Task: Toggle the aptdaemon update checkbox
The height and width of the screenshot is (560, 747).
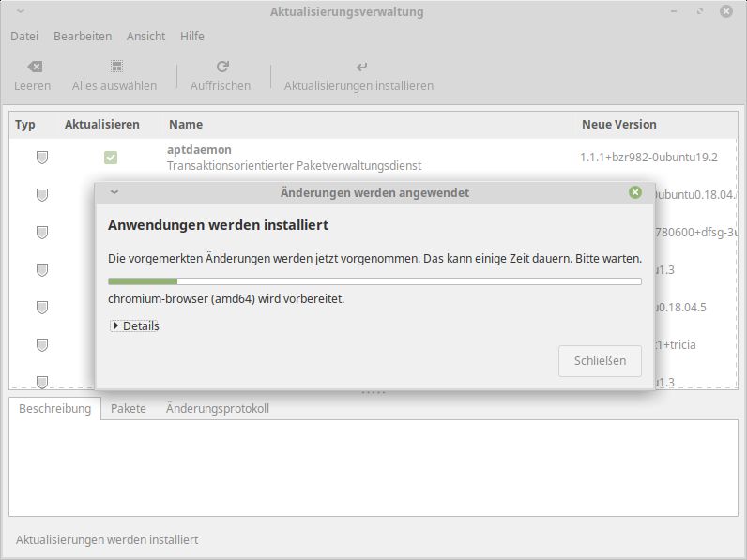Action: click(111, 158)
